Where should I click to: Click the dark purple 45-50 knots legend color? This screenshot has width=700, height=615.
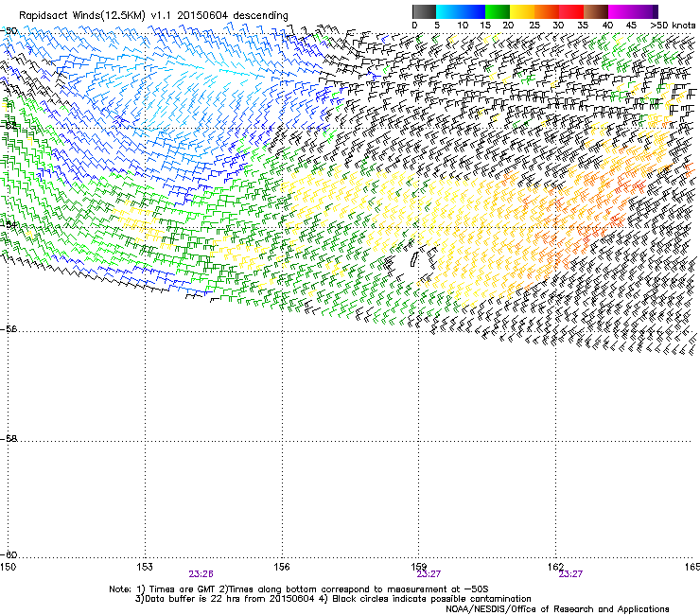click(645, 11)
